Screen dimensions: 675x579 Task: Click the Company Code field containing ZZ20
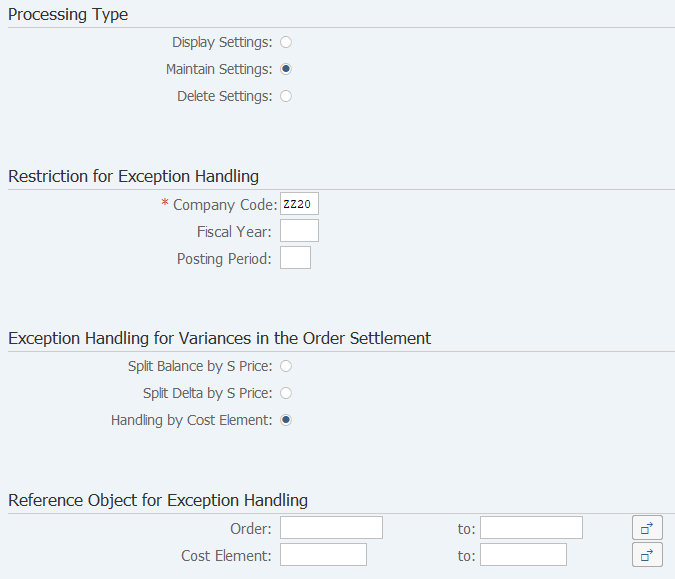click(299, 204)
